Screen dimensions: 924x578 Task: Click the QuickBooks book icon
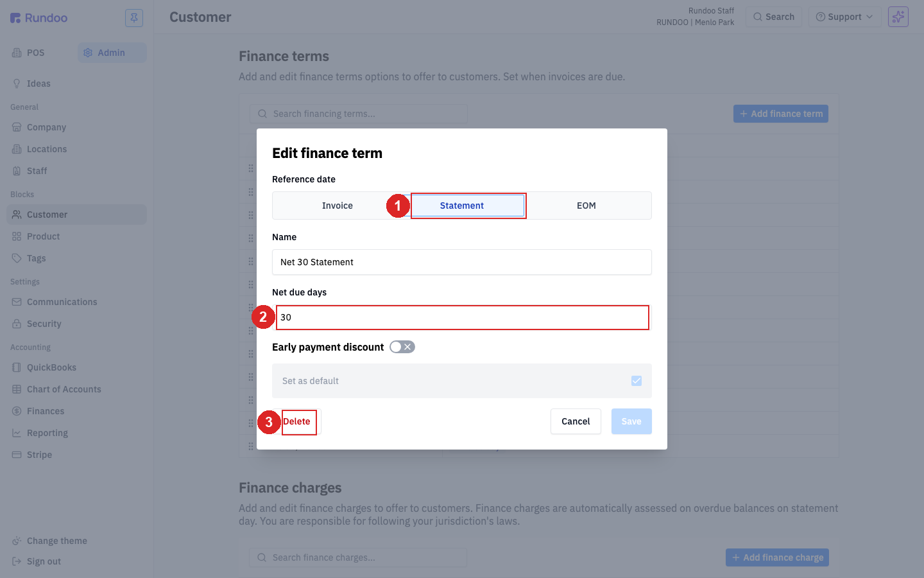coord(17,367)
